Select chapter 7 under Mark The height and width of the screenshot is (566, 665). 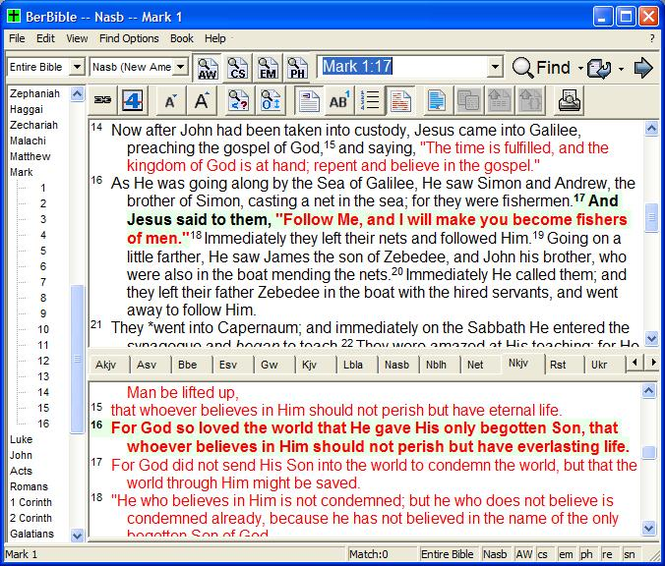[43, 282]
